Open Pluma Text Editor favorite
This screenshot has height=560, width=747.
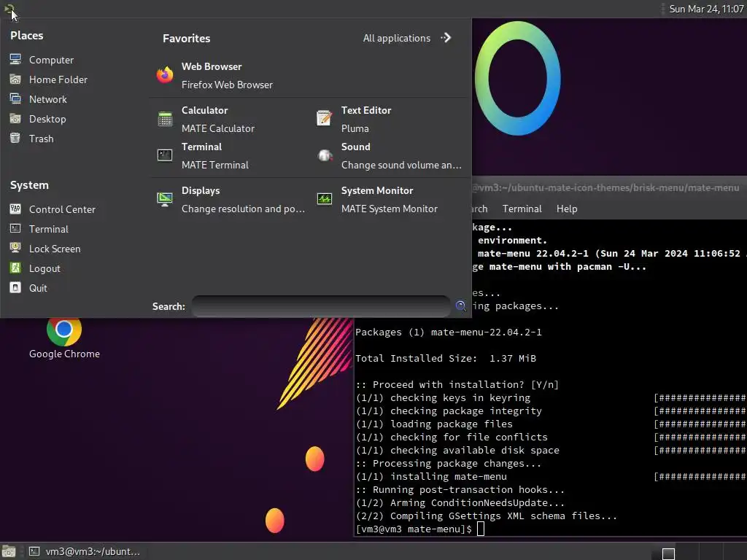[x=354, y=119]
